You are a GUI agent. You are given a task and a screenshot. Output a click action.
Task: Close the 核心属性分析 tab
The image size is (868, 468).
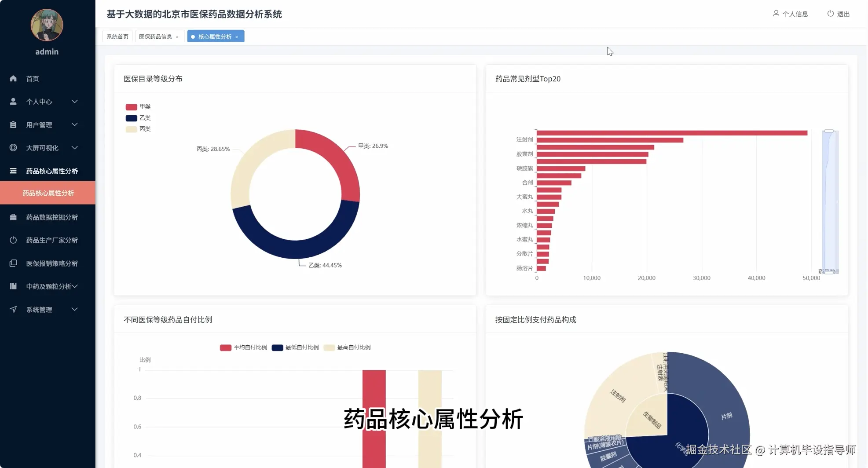[237, 37]
